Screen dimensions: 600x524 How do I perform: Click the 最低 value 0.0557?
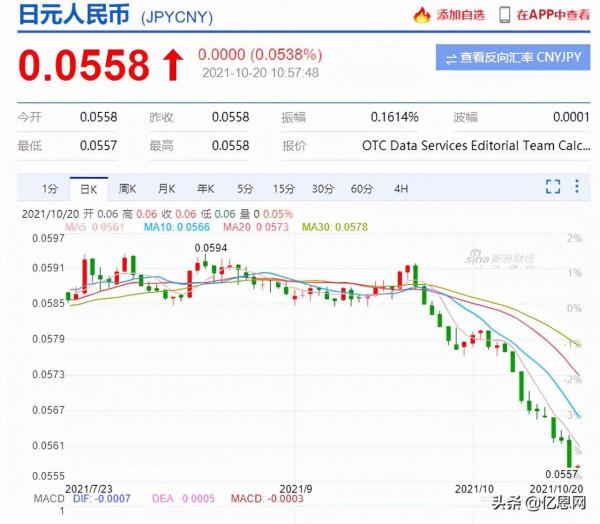(x=98, y=145)
